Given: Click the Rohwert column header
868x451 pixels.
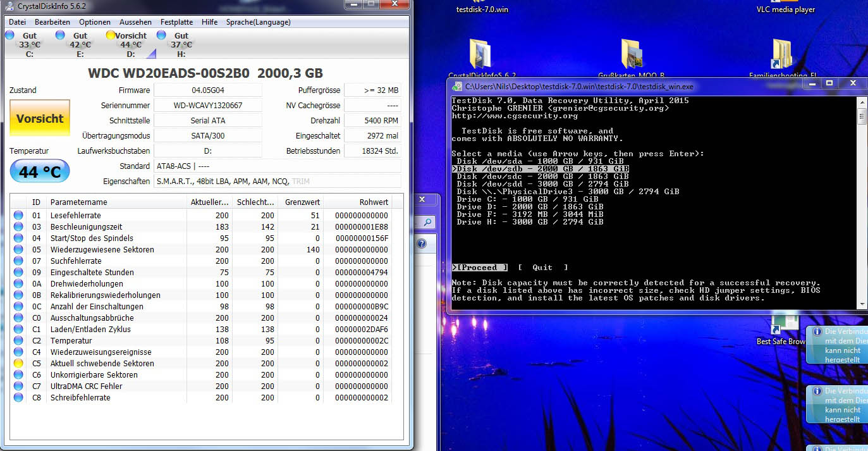Looking at the screenshot, I should pyautogui.click(x=358, y=202).
